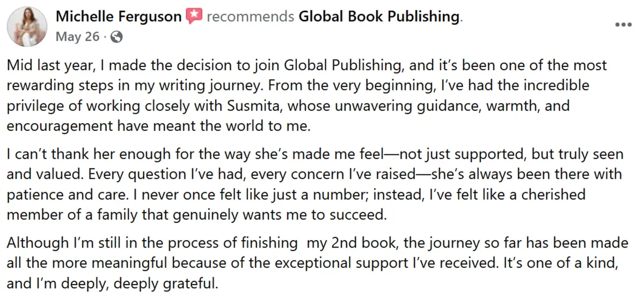The width and height of the screenshot is (644, 299).
Task: Click the May 26 post timestamp
Action: pos(78,37)
